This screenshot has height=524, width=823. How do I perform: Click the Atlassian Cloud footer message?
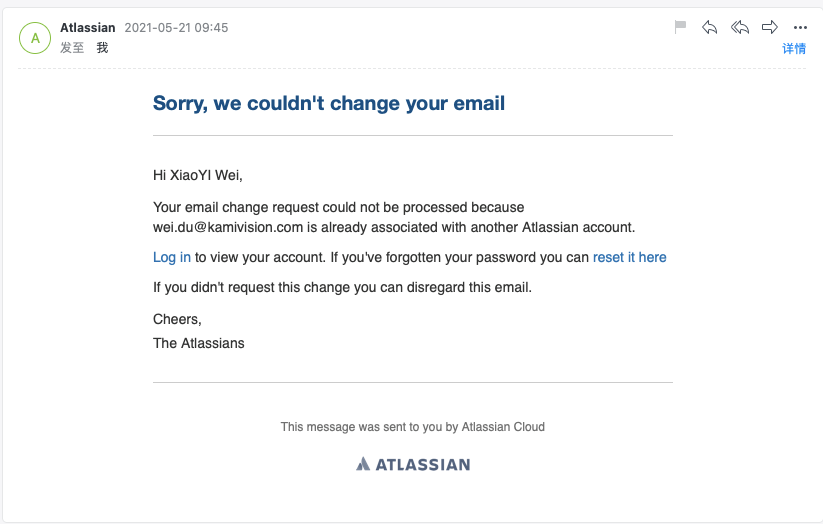coord(413,427)
